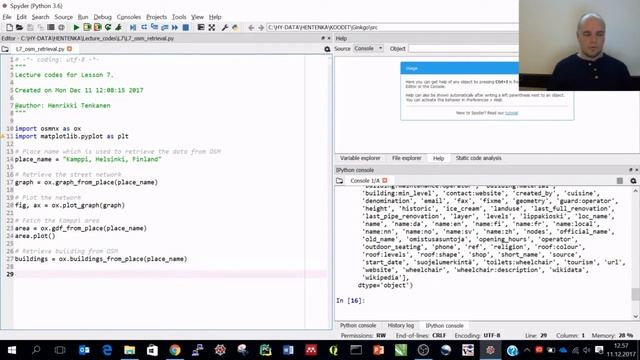
Task: Open the Source menu
Action: [x=64, y=17]
